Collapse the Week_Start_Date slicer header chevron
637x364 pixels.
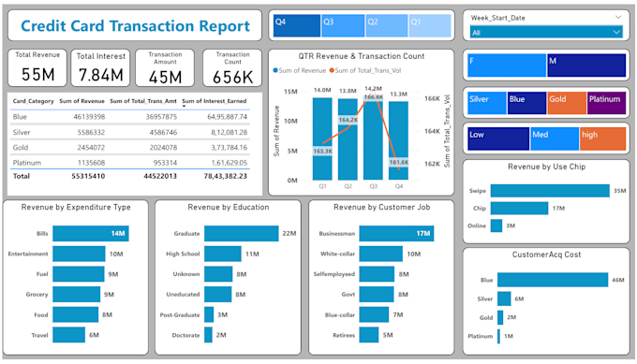618,17
